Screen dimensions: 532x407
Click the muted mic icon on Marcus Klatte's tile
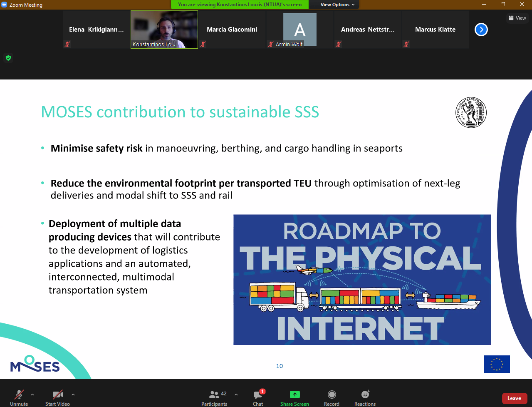[x=406, y=44]
